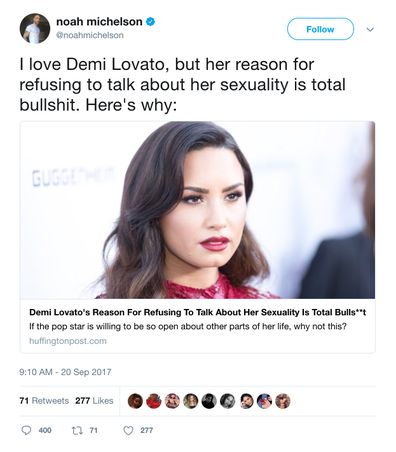This screenshot has width=396, height=452.
Task: Click the Follow button
Action: coord(320,29)
